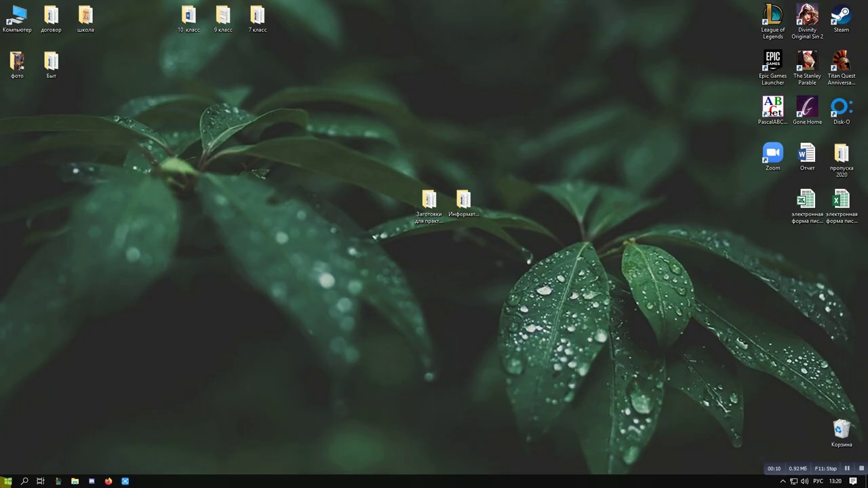Open the Корзина recycle bin

coord(842,433)
